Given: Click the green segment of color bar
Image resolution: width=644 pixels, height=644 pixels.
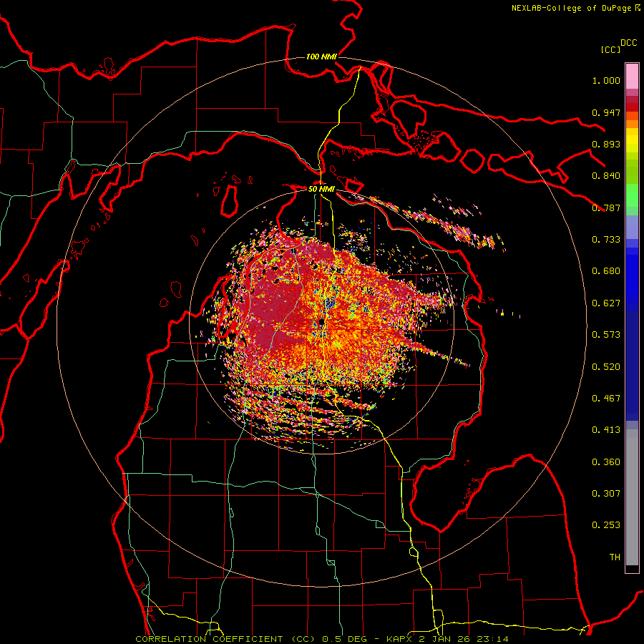Looking at the screenshot, I should [632, 195].
